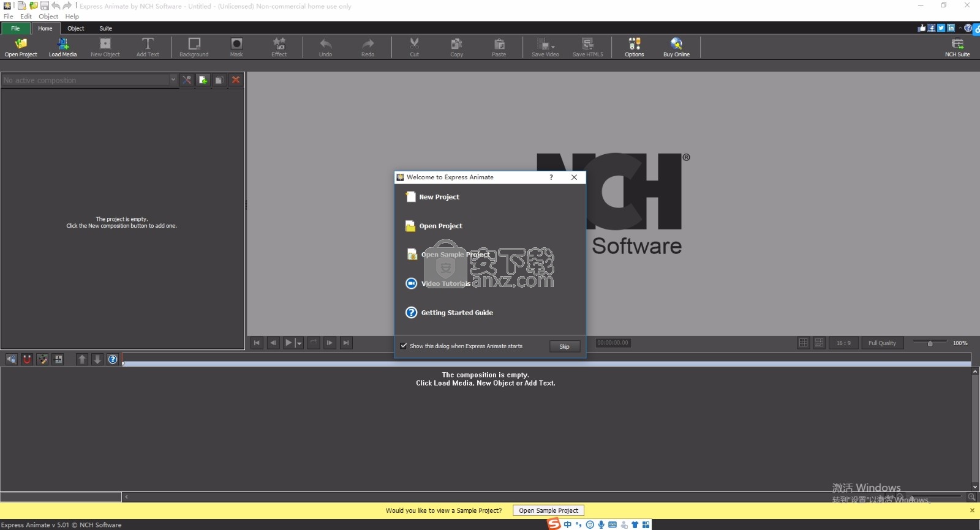The width and height of the screenshot is (980, 530).
Task: Click the microphone icon in the IME bar
Action: point(601,524)
